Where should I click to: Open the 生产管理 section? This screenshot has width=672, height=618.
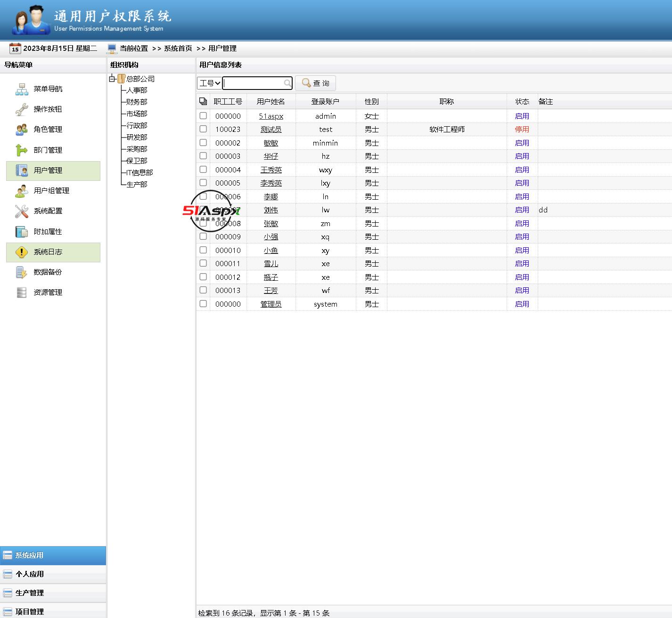29,593
